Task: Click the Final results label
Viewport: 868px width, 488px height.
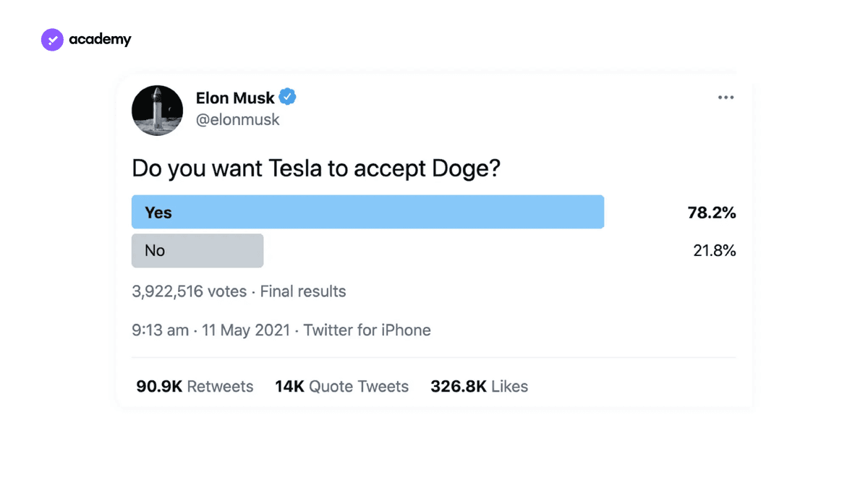Action: 303,291
